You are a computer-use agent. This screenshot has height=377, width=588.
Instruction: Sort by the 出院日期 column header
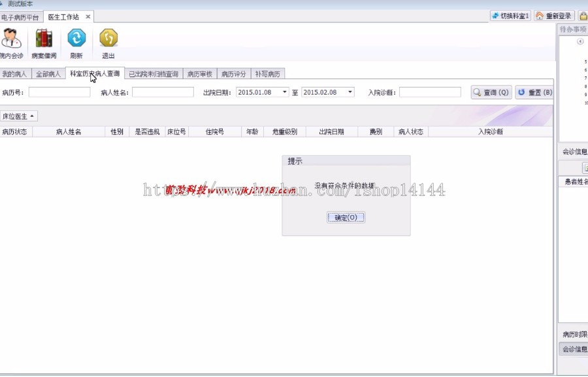[x=331, y=132]
